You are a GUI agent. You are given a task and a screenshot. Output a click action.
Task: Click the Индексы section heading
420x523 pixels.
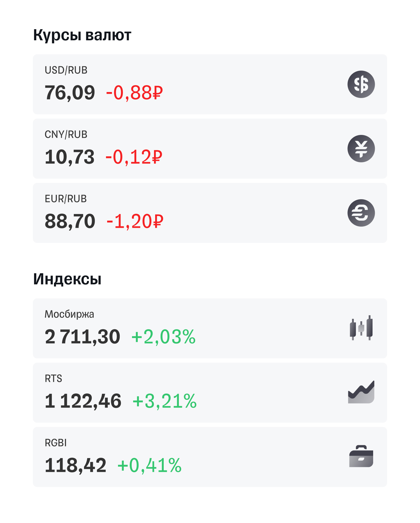(x=67, y=279)
